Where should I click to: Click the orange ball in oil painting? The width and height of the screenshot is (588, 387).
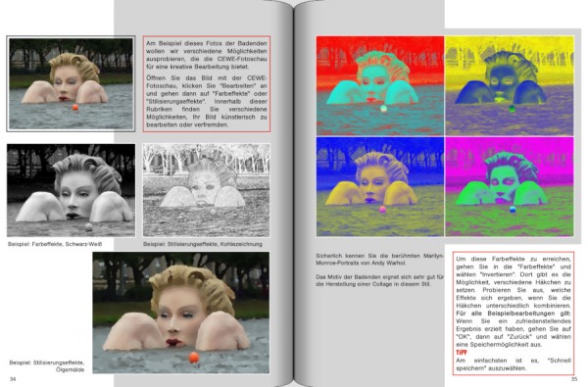(194, 357)
